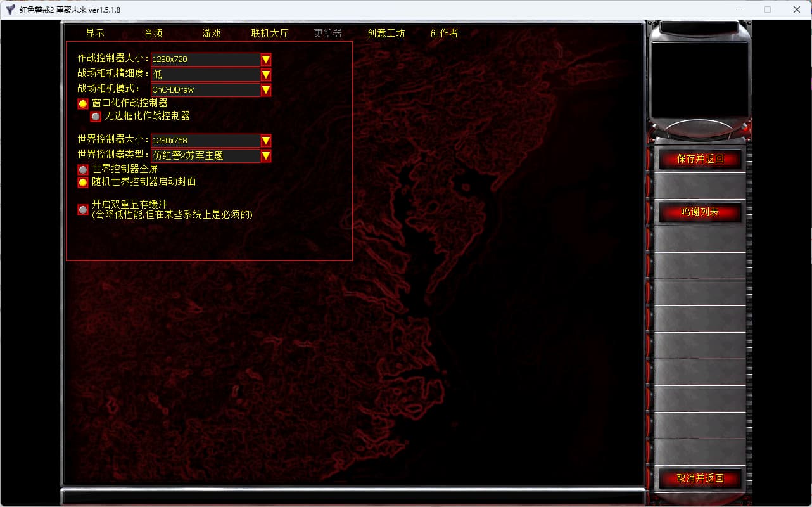
Task: Select the 更新器 tab
Action: pyautogui.click(x=327, y=34)
